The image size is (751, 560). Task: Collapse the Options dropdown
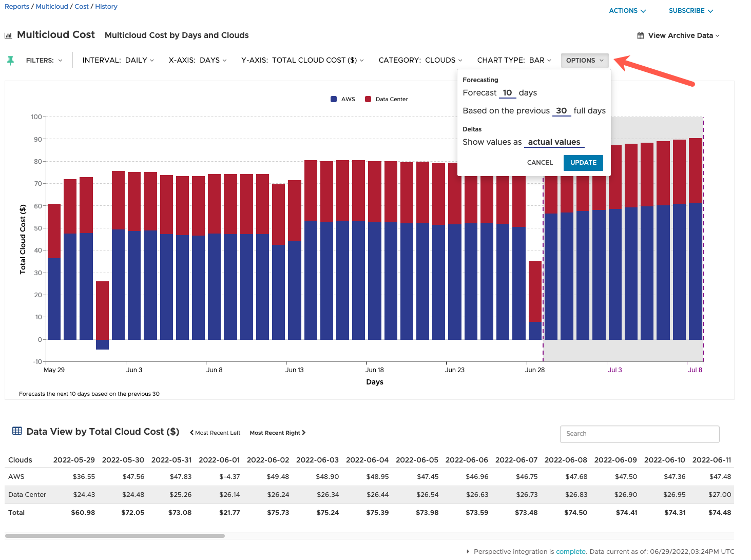(x=585, y=61)
